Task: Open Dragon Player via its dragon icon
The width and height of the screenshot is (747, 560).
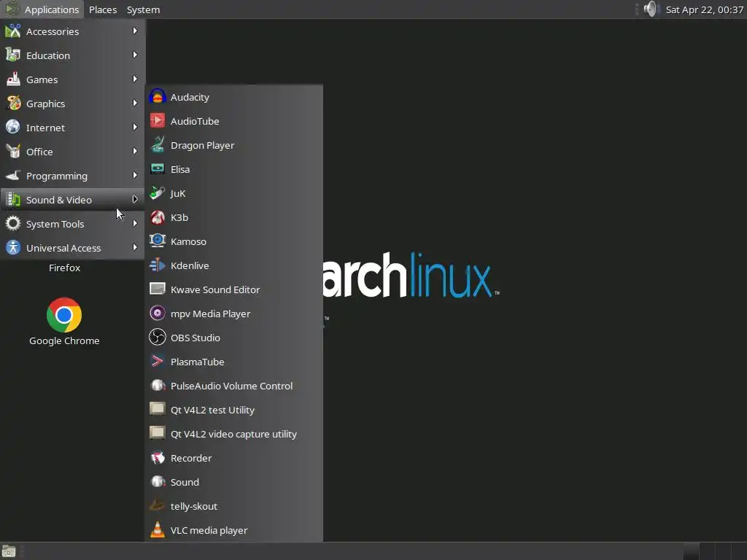Action: point(158,145)
